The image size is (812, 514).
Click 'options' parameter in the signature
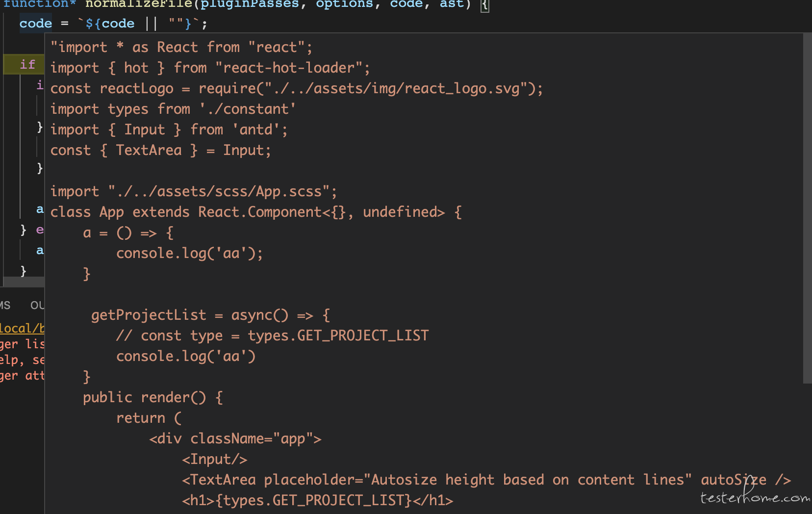pyautogui.click(x=344, y=4)
